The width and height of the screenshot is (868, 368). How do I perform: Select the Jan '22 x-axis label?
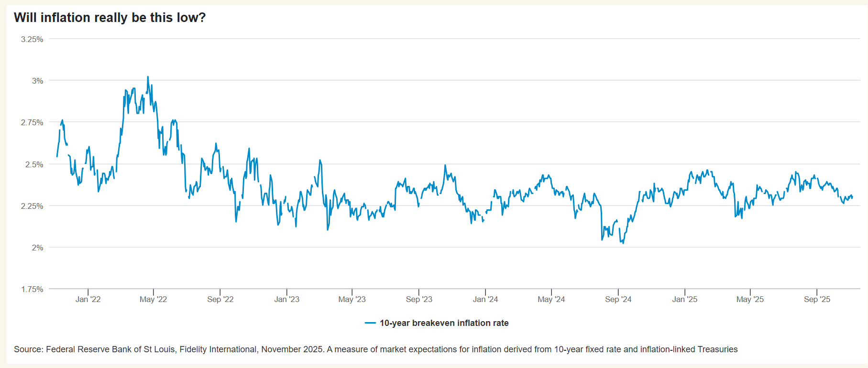tap(88, 299)
